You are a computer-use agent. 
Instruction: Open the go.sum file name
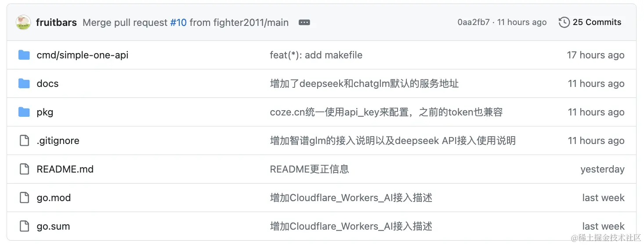point(53,226)
